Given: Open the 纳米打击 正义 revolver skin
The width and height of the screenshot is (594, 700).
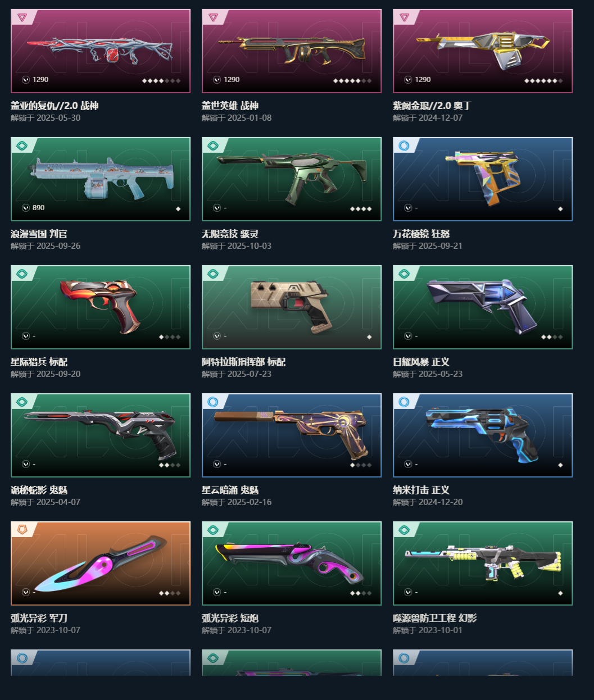Looking at the screenshot, I should coord(483,435).
